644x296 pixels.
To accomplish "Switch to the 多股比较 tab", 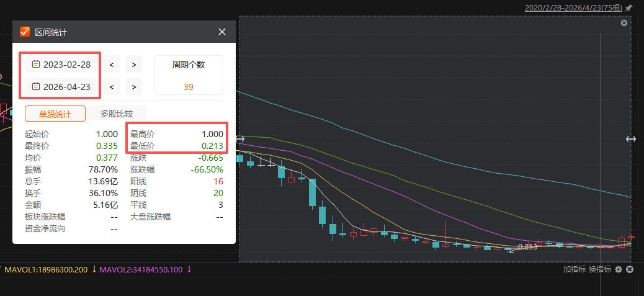I will coord(116,114).
